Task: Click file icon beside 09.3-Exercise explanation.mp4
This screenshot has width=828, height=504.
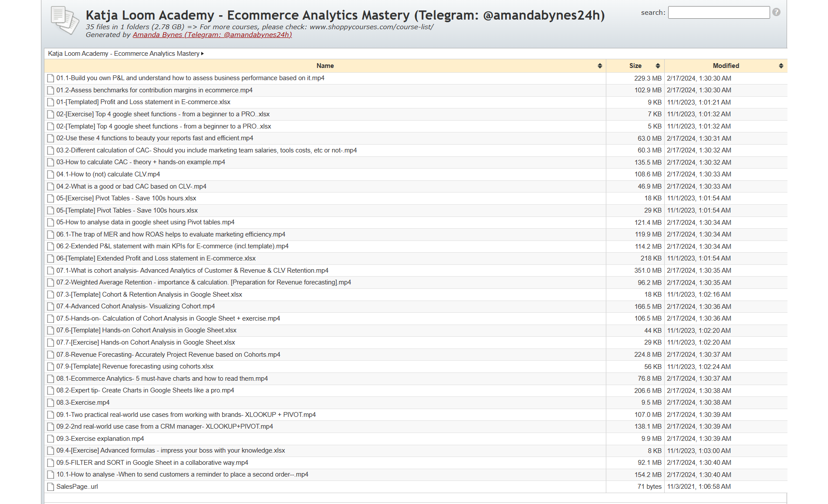Action: coord(51,439)
